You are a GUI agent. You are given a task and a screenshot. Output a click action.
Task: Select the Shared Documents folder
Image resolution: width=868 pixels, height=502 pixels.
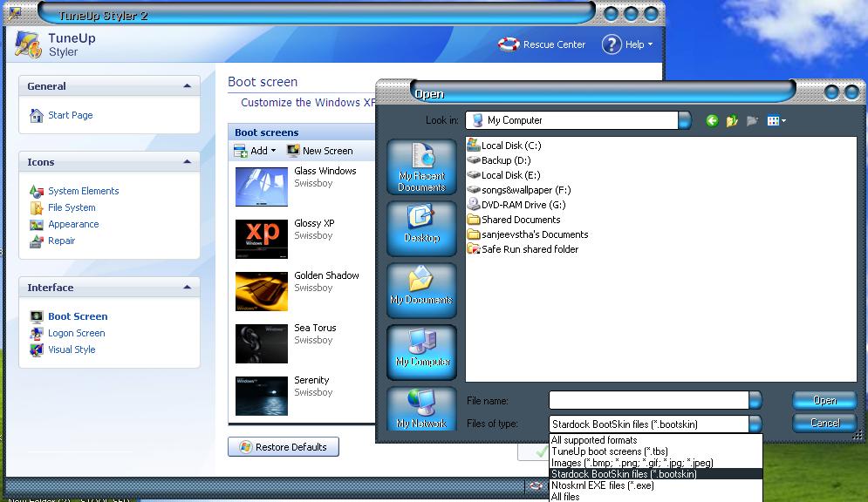(x=514, y=220)
